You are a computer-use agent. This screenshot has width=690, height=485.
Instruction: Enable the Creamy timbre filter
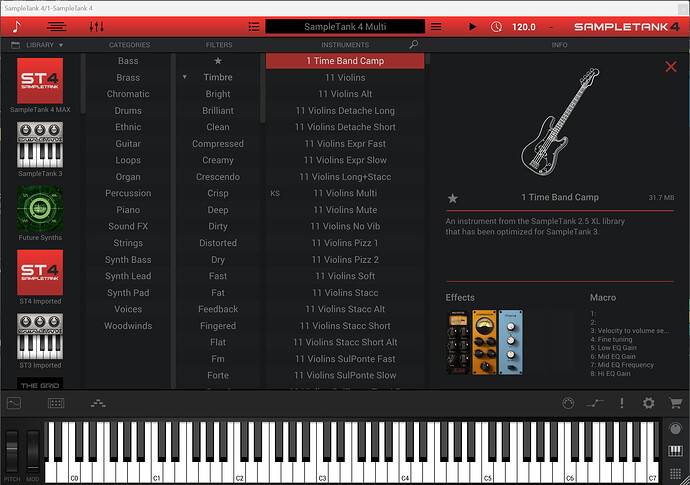click(x=218, y=160)
